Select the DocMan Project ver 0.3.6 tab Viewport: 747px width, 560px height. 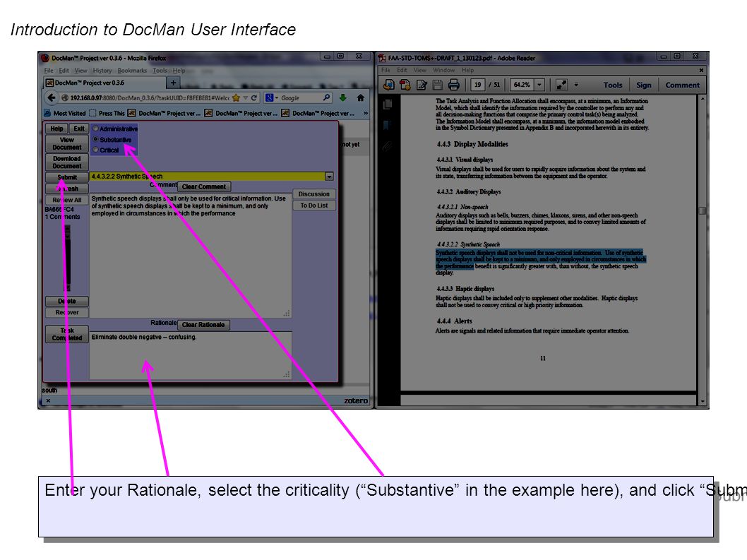(104, 83)
